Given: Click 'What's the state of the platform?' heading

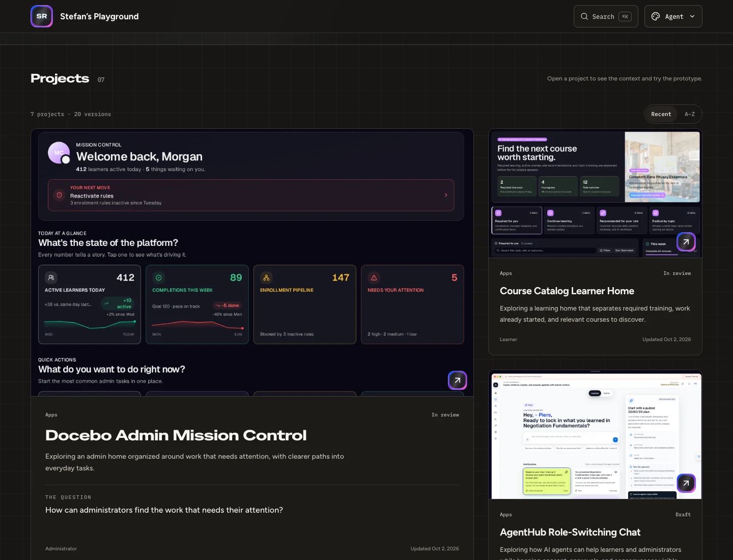Looking at the screenshot, I should click(x=108, y=243).
